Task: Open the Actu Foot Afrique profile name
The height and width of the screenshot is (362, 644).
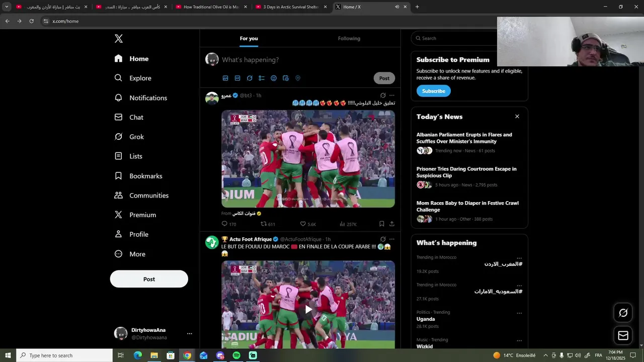Action: pyautogui.click(x=250, y=239)
